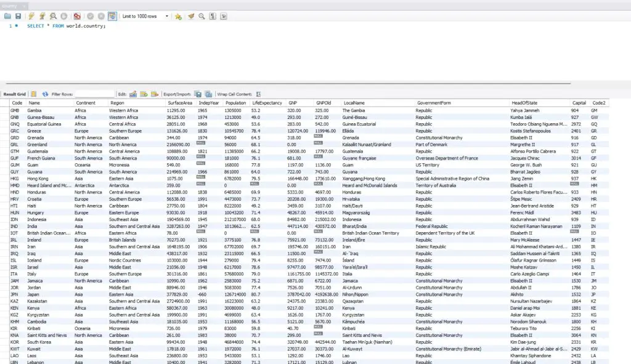Select the 'Kalaallit Nunaat/Grønland' cell

pyautogui.click(x=367, y=144)
